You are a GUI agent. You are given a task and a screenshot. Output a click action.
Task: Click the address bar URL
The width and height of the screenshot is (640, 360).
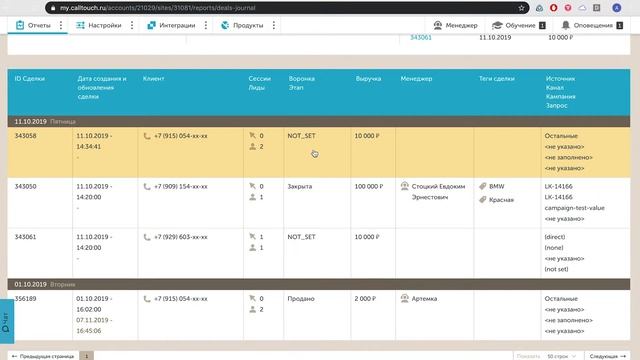click(158, 8)
